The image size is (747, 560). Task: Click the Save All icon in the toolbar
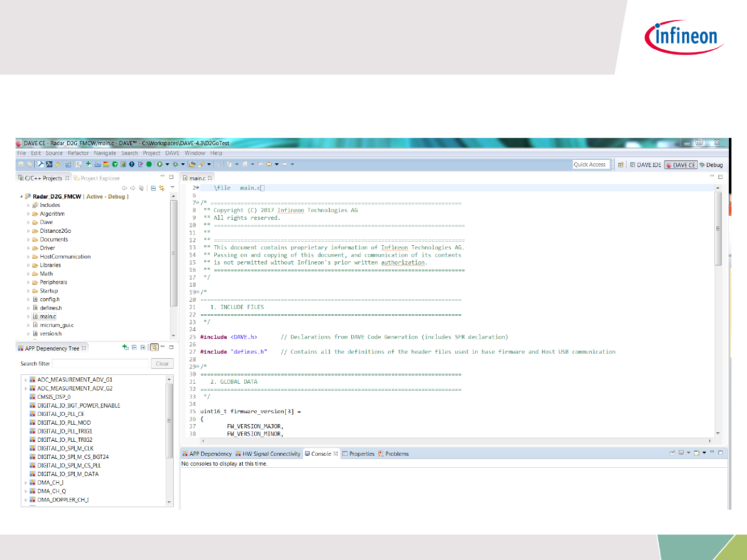pyautogui.click(x=29, y=164)
